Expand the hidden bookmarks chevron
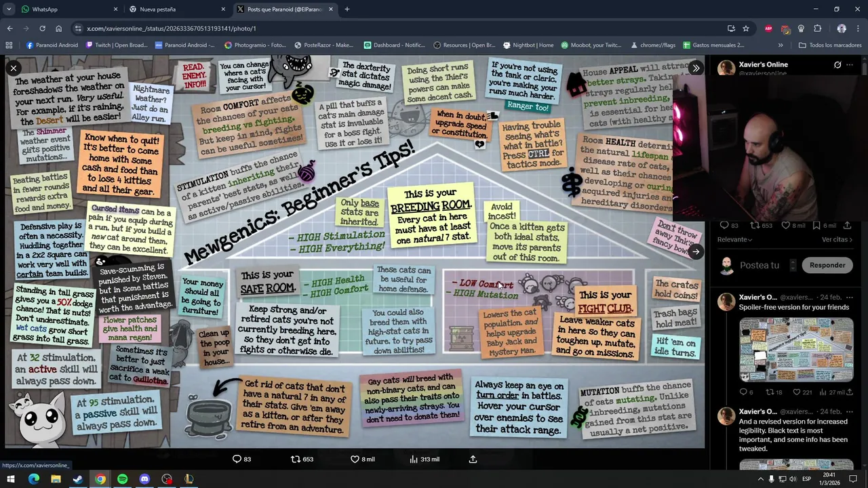Screen dimensions: 868x488 pyautogui.click(x=781, y=45)
